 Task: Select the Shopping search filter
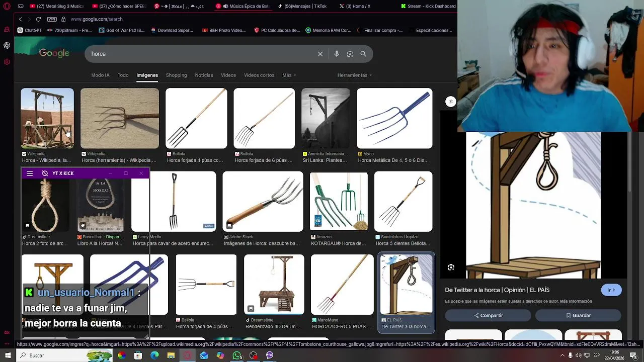tap(176, 75)
